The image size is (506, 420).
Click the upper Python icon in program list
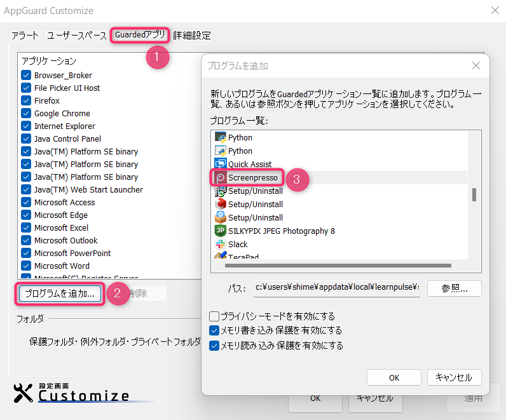click(x=221, y=137)
